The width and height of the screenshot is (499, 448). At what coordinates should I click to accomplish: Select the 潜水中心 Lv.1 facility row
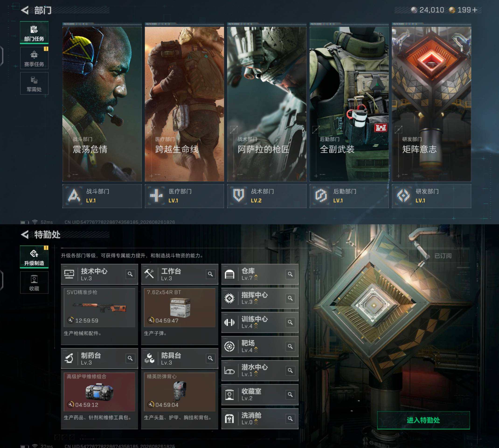click(260, 371)
